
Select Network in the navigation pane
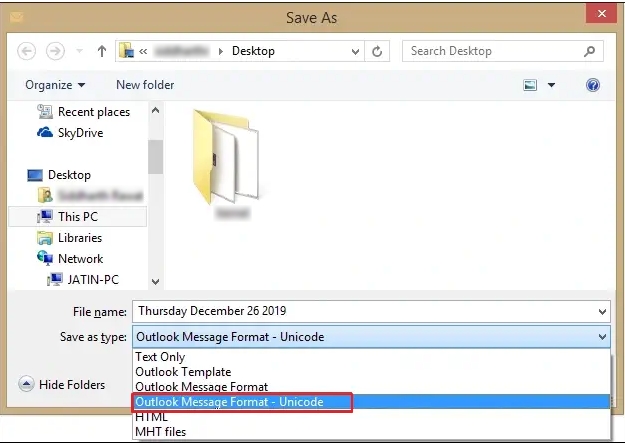click(x=81, y=259)
